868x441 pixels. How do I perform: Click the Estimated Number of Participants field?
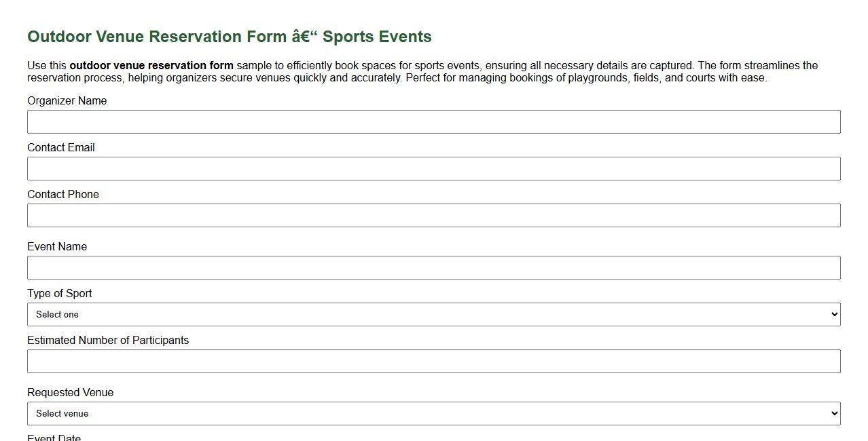[x=433, y=361]
